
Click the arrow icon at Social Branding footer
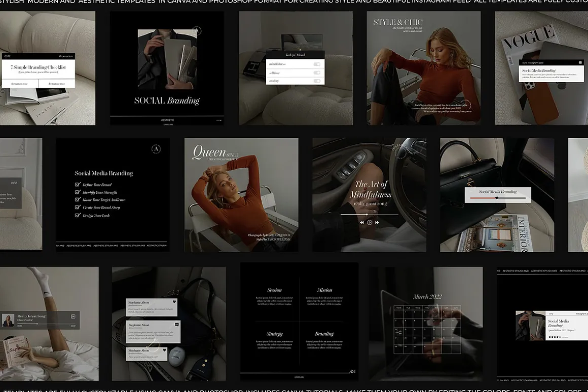coord(219,121)
